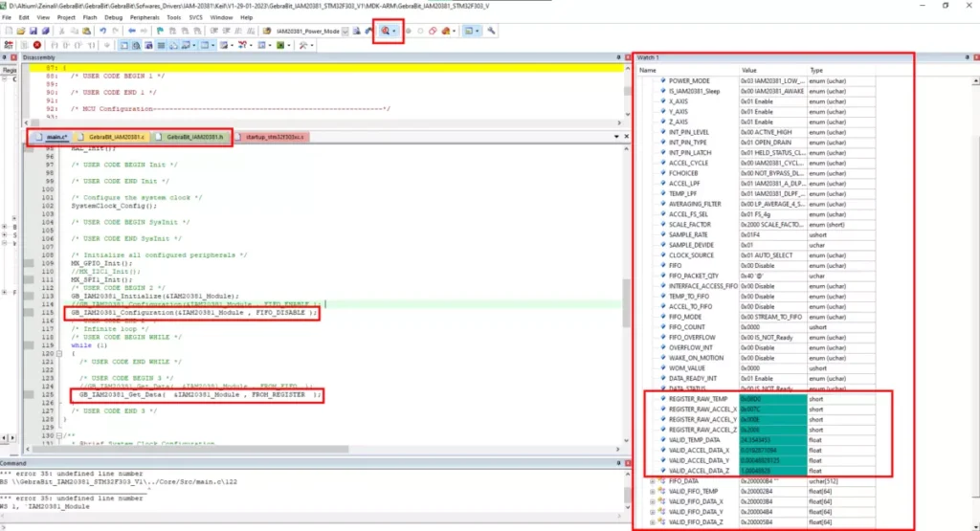980x531 pixels.
Task: Click the Value column header in Watch 1
Action: [x=749, y=70]
